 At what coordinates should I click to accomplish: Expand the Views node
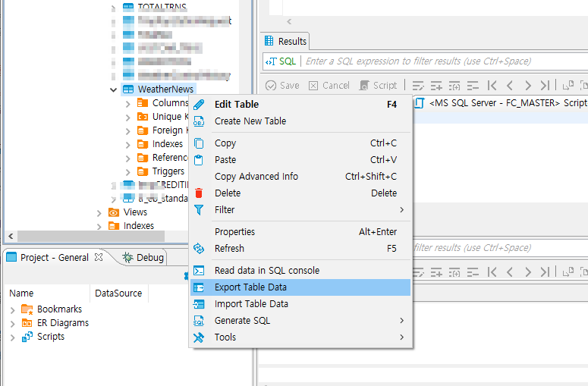point(99,213)
